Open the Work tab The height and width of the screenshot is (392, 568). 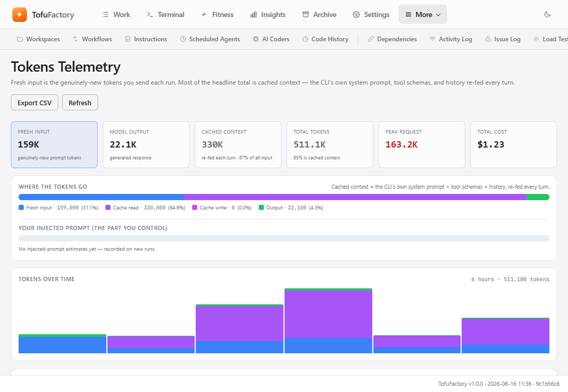coord(116,14)
